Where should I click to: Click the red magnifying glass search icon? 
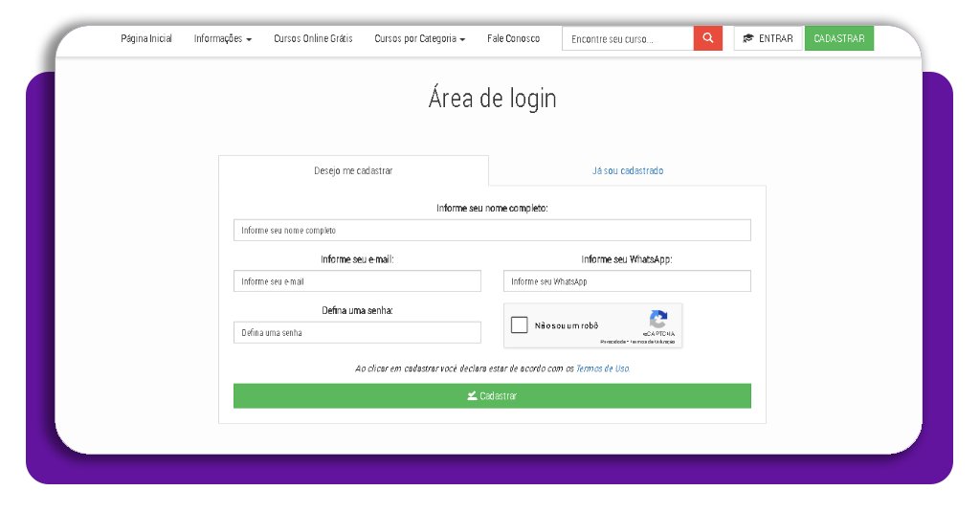click(x=707, y=38)
